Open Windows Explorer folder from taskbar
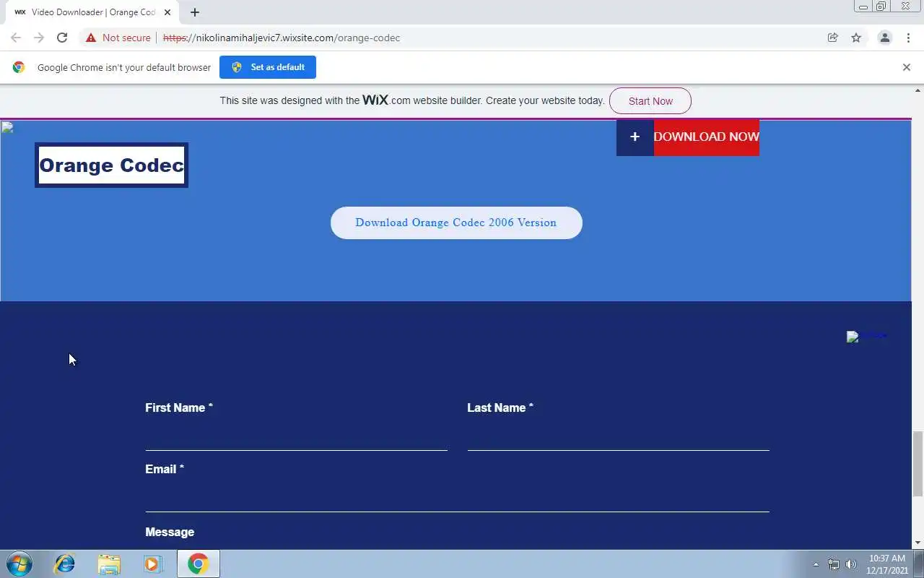 pos(109,564)
